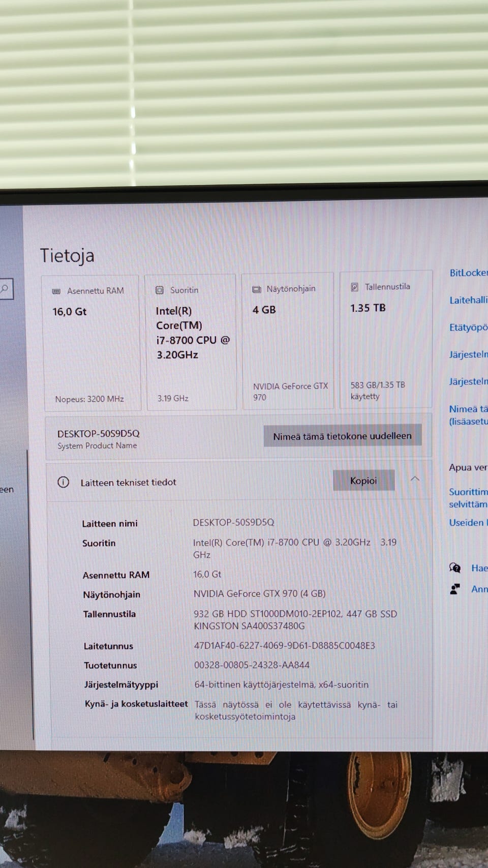Click the info icon next to Laitteen tekniset tiedot
Image resolution: width=488 pixels, height=868 pixels.
tap(63, 482)
